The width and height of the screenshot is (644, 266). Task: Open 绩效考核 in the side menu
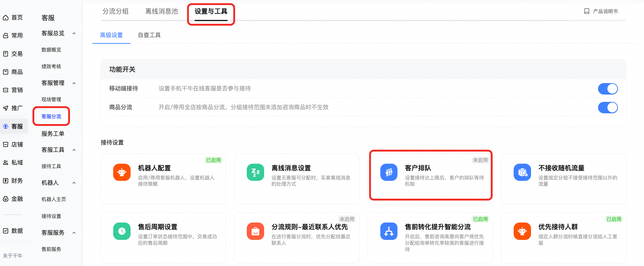[x=51, y=66]
